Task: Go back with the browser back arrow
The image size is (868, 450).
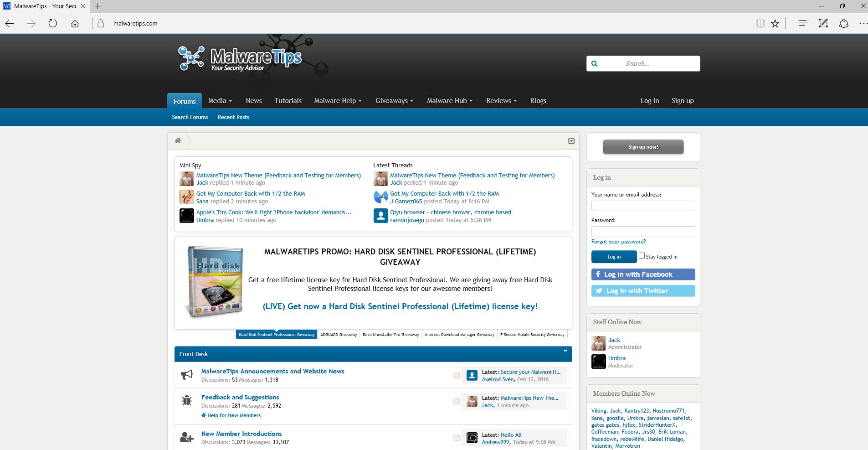Action: click(10, 24)
